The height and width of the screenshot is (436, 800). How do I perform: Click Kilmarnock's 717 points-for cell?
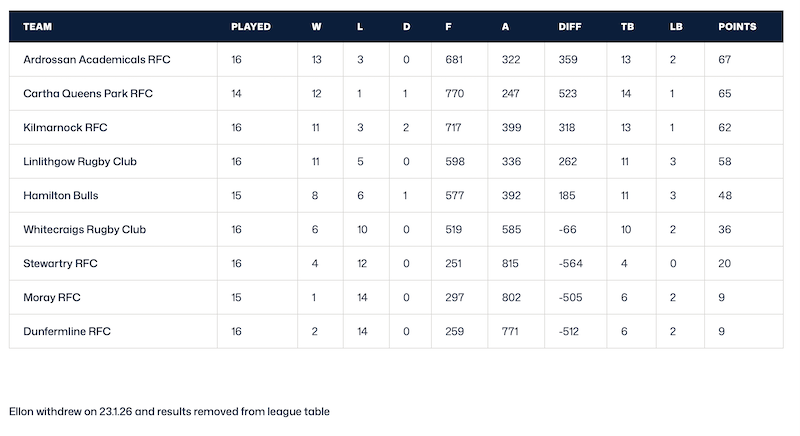(x=456, y=128)
